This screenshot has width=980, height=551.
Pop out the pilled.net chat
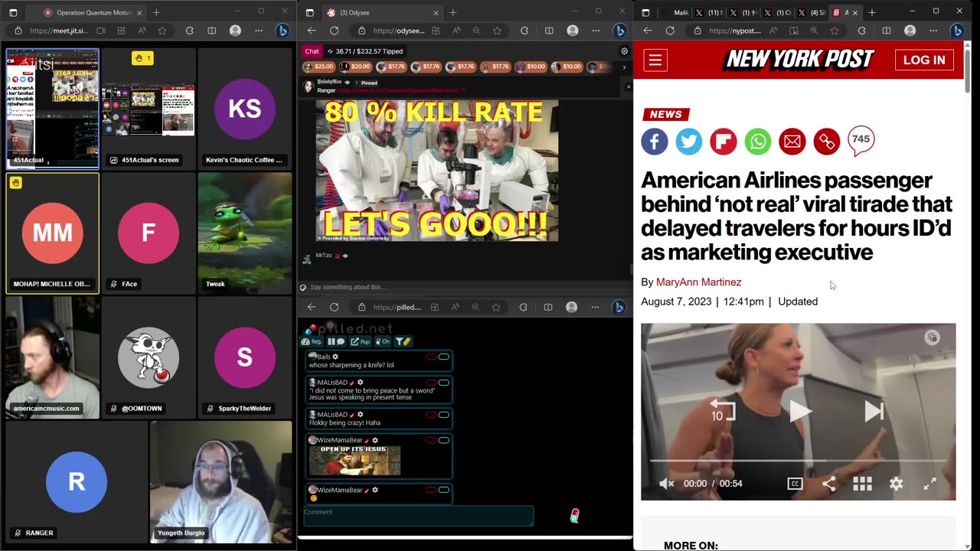point(361,341)
